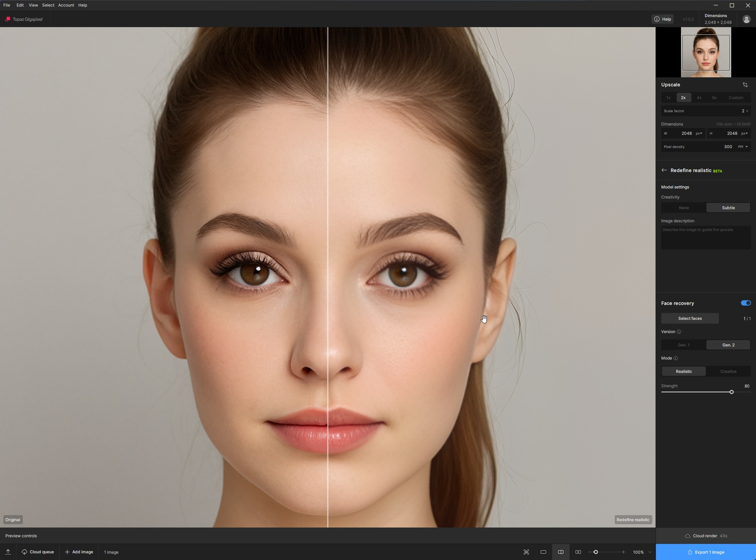Expand the PPI pixel density dropdown

pyautogui.click(x=743, y=147)
